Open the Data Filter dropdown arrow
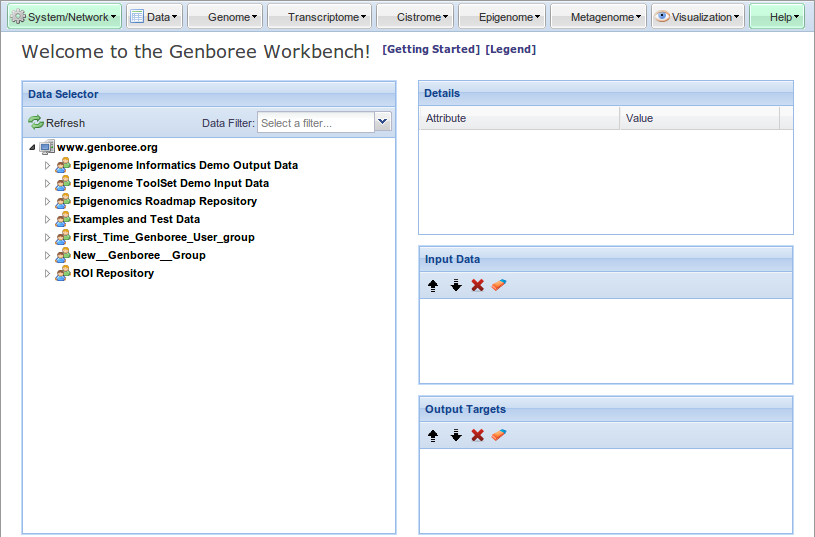The image size is (815, 537). pos(382,122)
